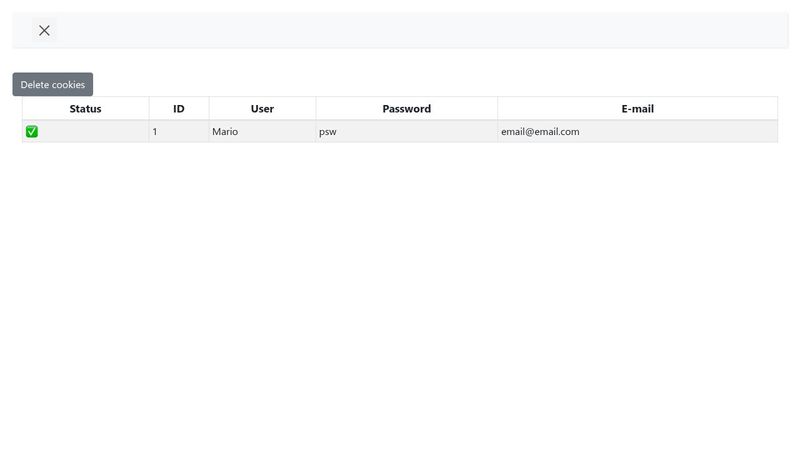
Task: Click the psw password cell
Action: pyautogui.click(x=328, y=131)
